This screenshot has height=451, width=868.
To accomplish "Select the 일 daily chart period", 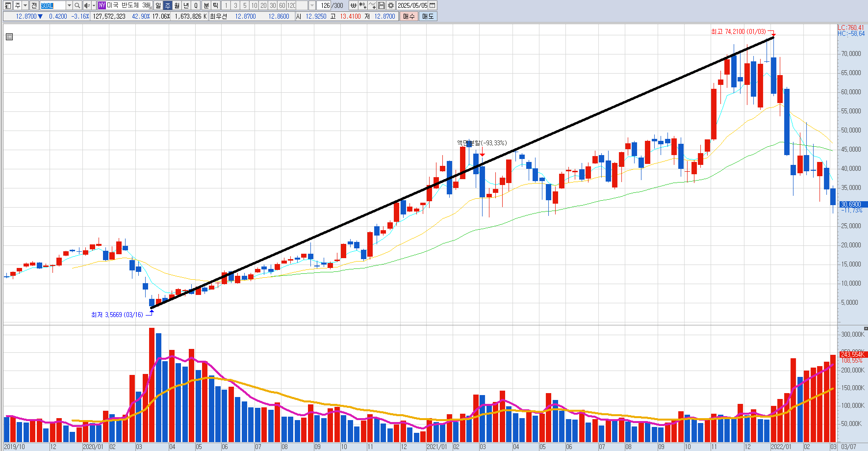I will tap(158, 5).
